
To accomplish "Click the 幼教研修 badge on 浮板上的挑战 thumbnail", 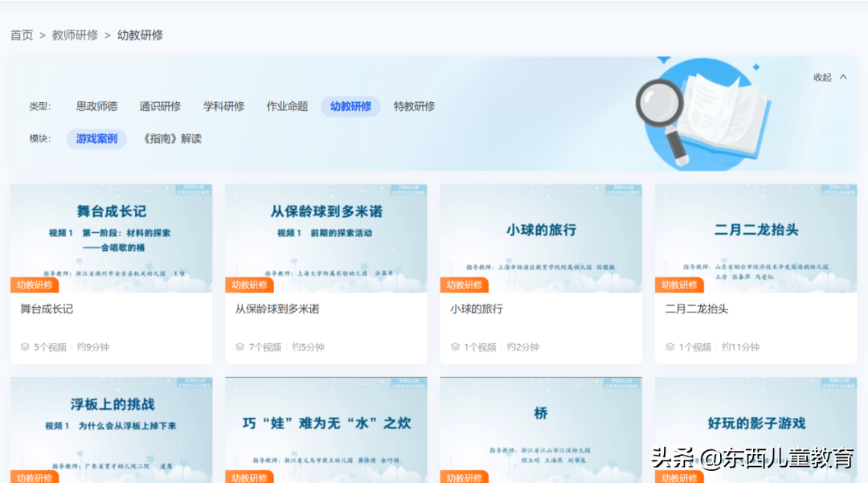I will point(35,477).
